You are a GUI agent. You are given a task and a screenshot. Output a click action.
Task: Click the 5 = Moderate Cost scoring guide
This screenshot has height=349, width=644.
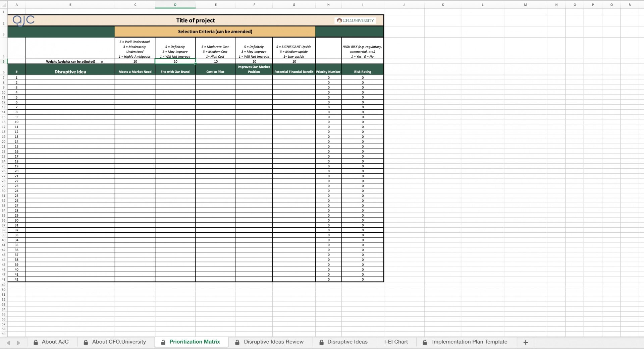(x=216, y=48)
